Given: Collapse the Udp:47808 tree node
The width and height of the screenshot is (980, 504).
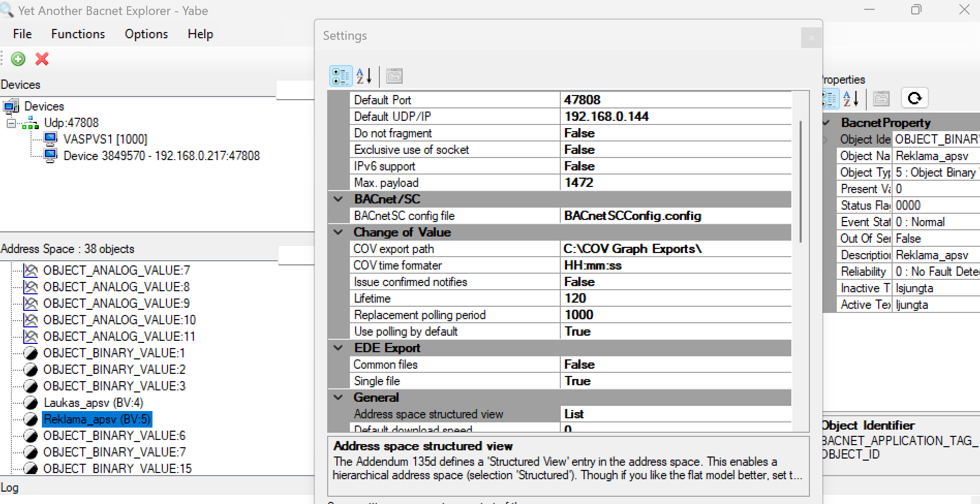Looking at the screenshot, I should point(11,123).
